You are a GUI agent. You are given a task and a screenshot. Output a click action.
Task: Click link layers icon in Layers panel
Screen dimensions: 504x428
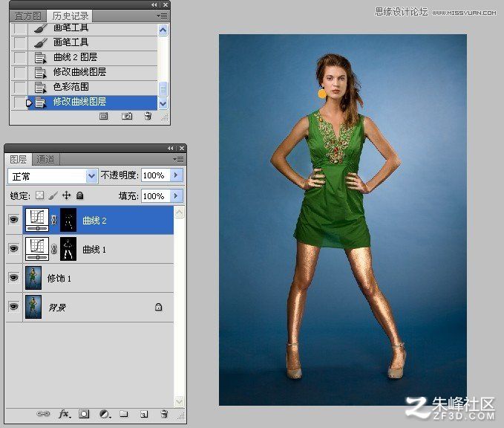click(x=43, y=414)
